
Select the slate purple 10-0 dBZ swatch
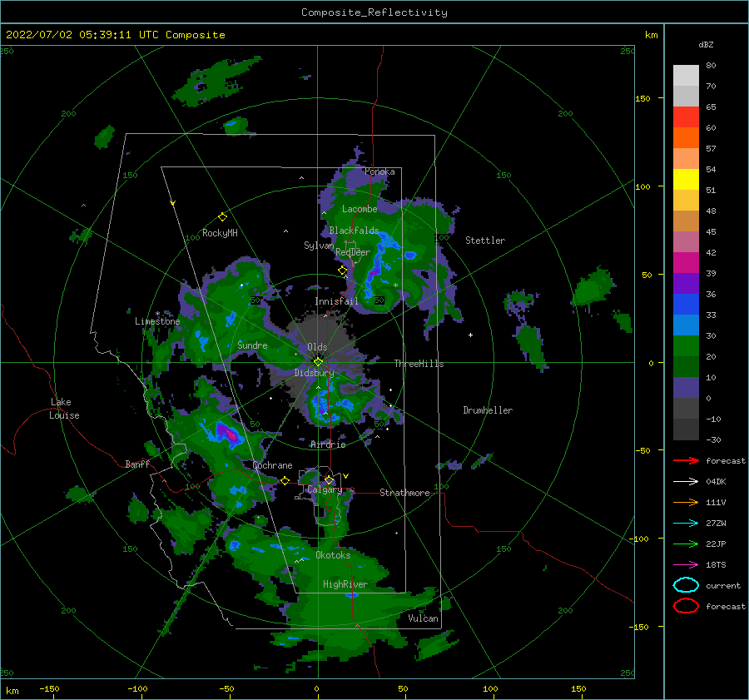[x=686, y=388]
